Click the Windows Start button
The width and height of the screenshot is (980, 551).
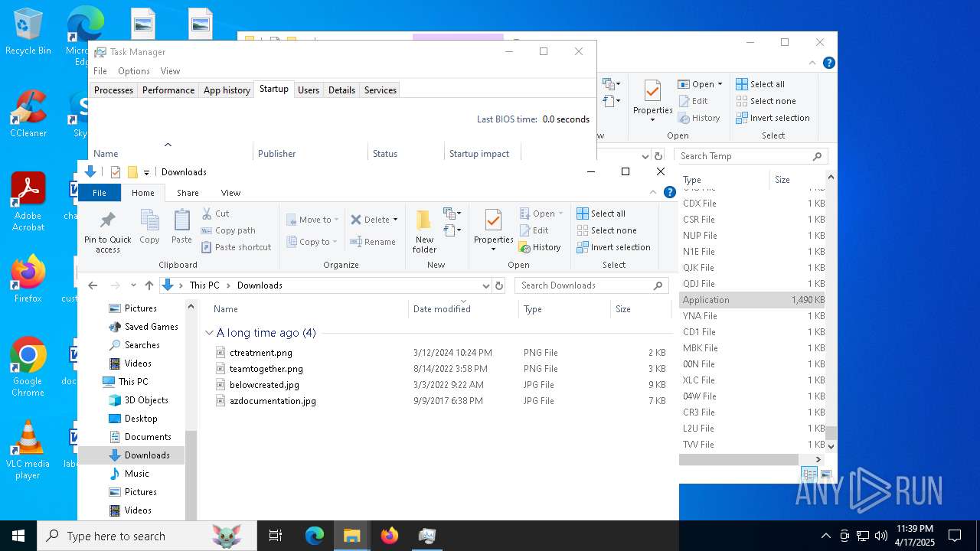click(18, 536)
